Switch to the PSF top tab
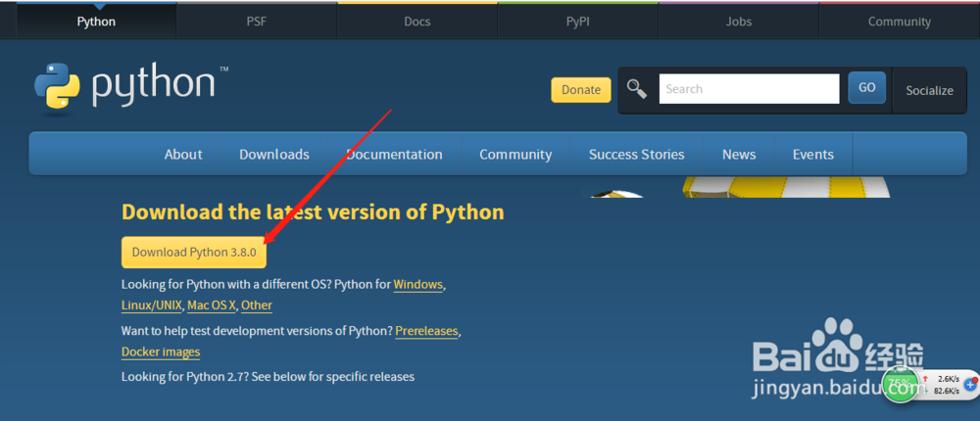This screenshot has width=980, height=421. [257, 22]
